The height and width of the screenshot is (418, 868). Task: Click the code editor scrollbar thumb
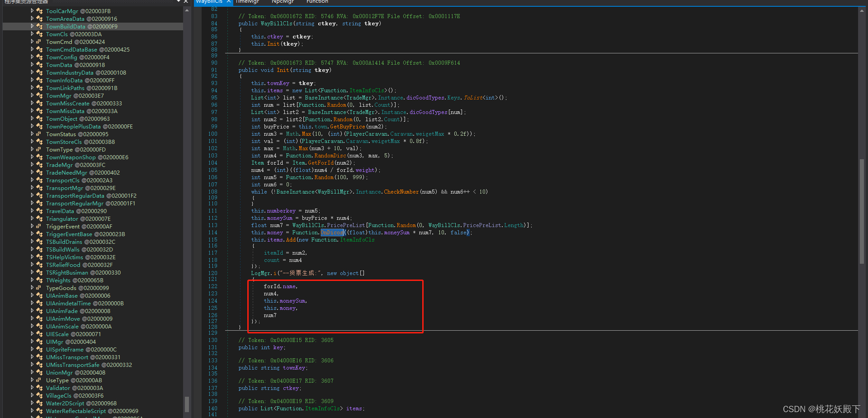[862, 211]
